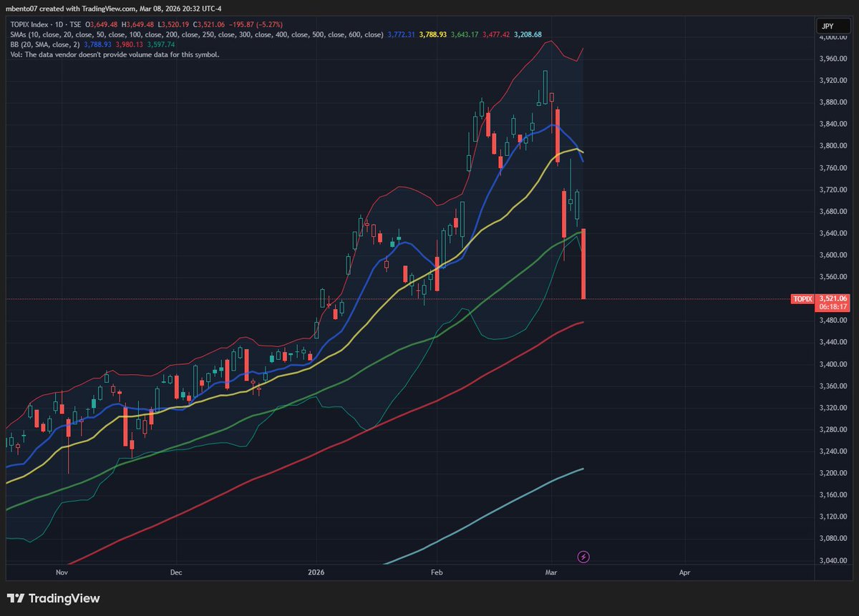Screen dimensions: 859x616
Task: Click the mbento07 created with TradingView.com caption
Action: pyautogui.click(x=112, y=9)
